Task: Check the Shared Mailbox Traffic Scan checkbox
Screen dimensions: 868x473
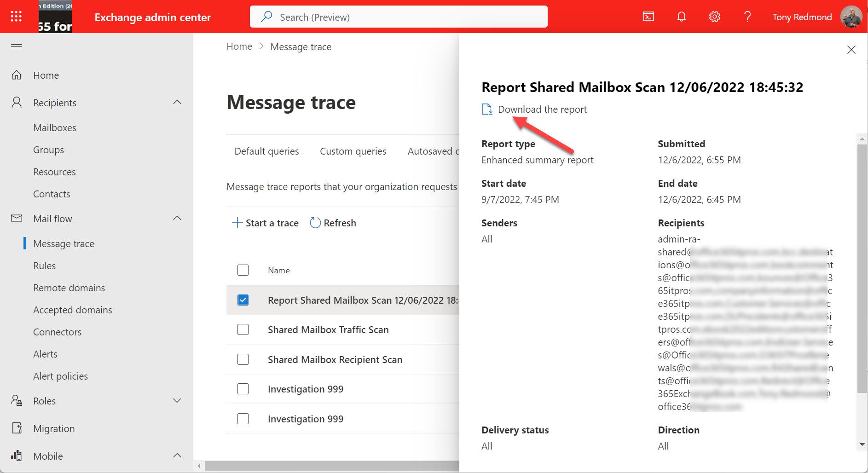Action: (243, 329)
